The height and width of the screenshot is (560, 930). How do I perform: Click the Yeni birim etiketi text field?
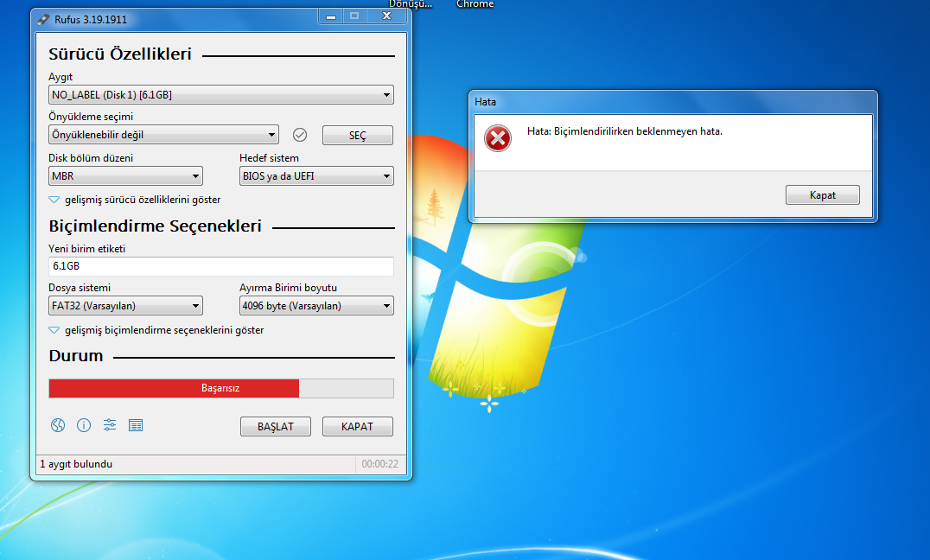click(x=221, y=266)
